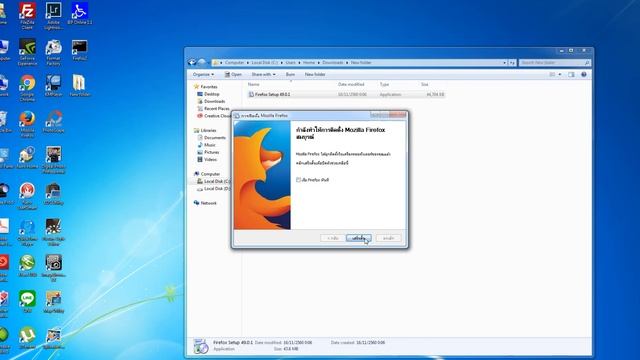The width and height of the screenshot is (640, 360).
Task: Open the LINE desktop shortcut
Action: (27, 302)
